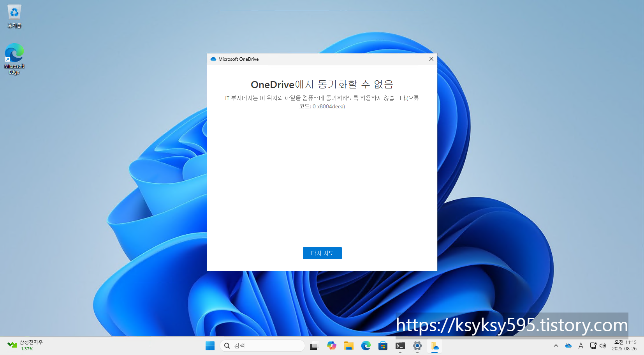
Task: Switch to Settings gear in taskbar
Action: tap(417, 346)
